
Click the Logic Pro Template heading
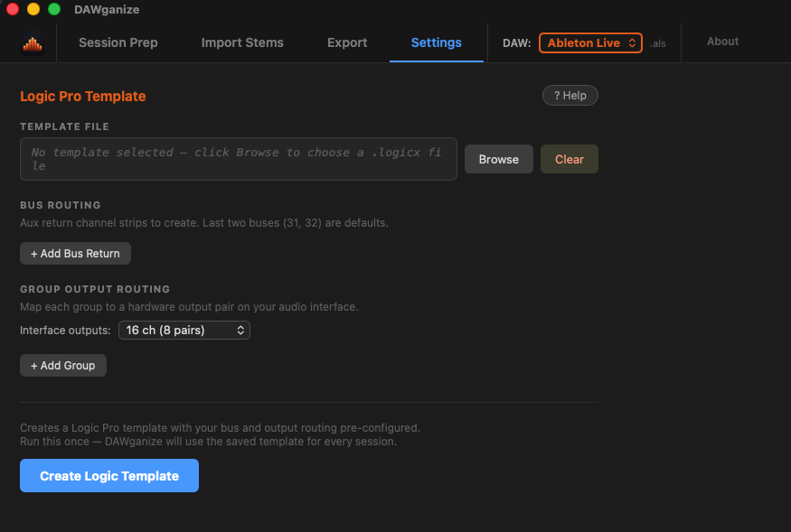82,96
